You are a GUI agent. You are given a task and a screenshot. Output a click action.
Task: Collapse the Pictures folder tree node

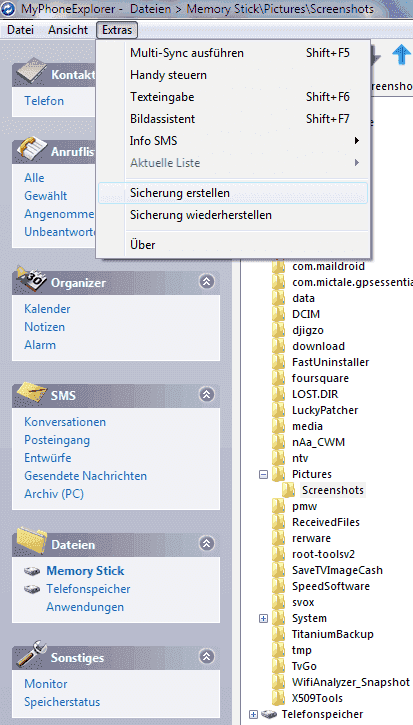click(x=263, y=474)
